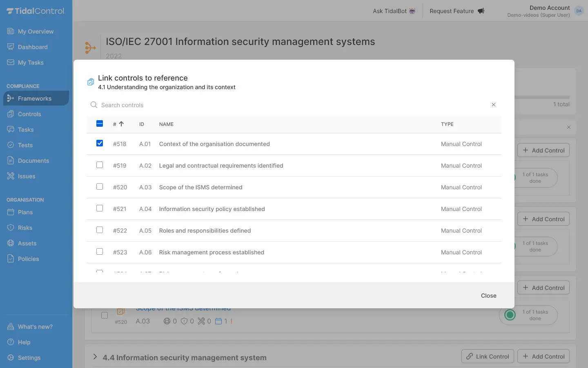588x368 pixels.
Task: Open the Dashboard menu item
Action: coord(33,47)
